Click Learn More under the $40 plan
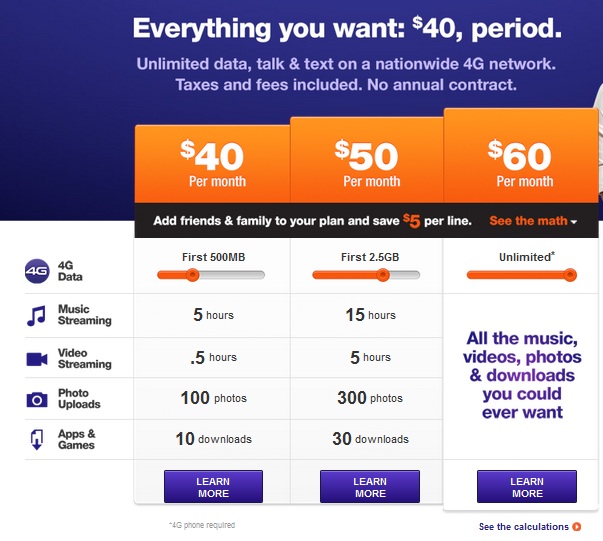 click(213, 487)
